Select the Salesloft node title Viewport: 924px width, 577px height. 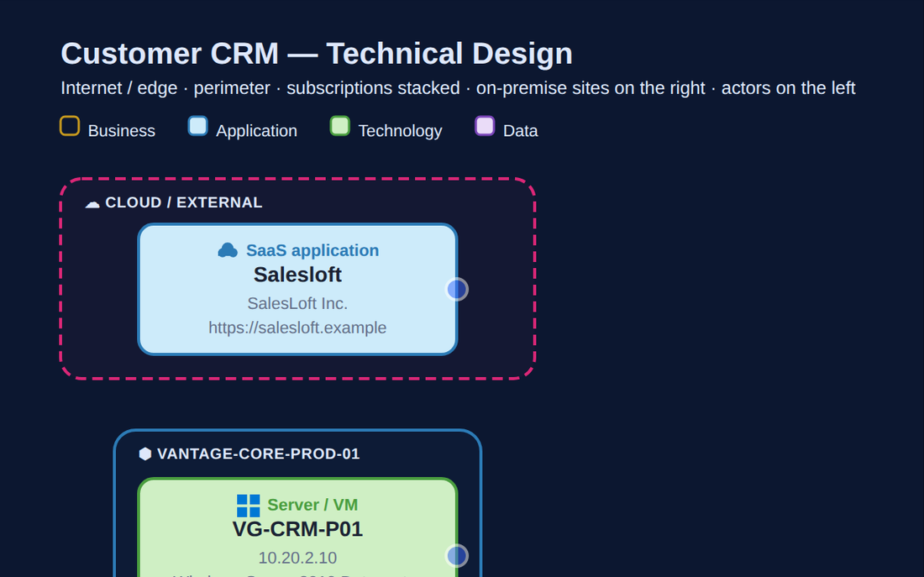(297, 275)
